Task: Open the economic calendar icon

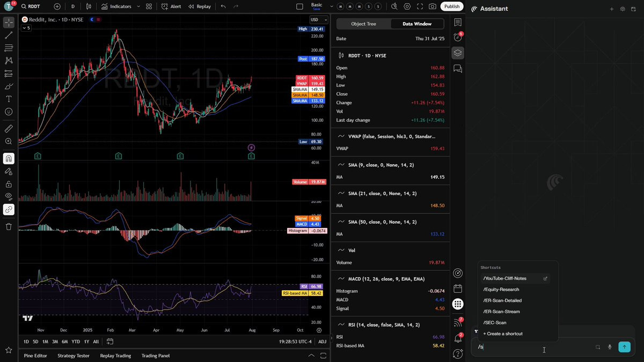Action: point(458,289)
